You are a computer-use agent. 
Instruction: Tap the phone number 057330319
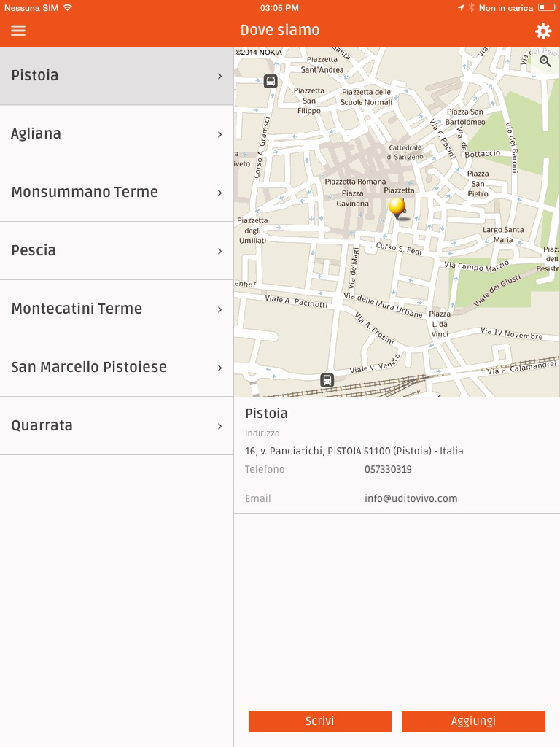[388, 469]
